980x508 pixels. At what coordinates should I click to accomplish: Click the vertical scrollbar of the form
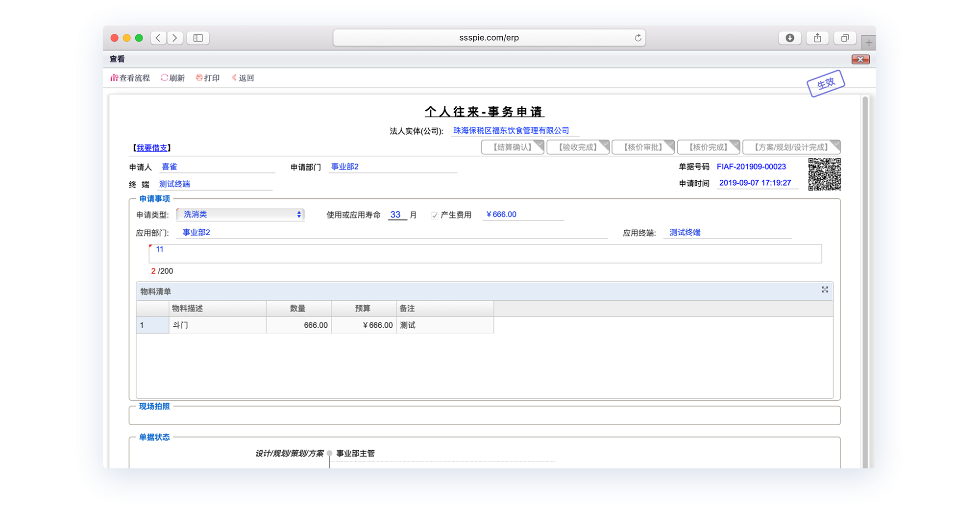pos(865,282)
